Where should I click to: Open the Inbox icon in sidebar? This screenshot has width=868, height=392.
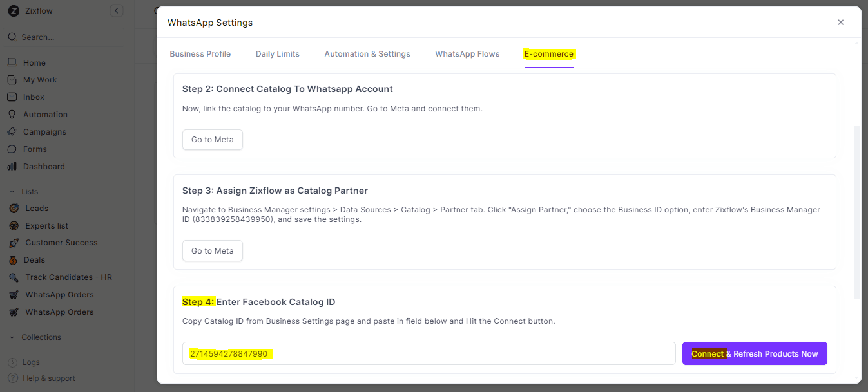(x=12, y=97)
